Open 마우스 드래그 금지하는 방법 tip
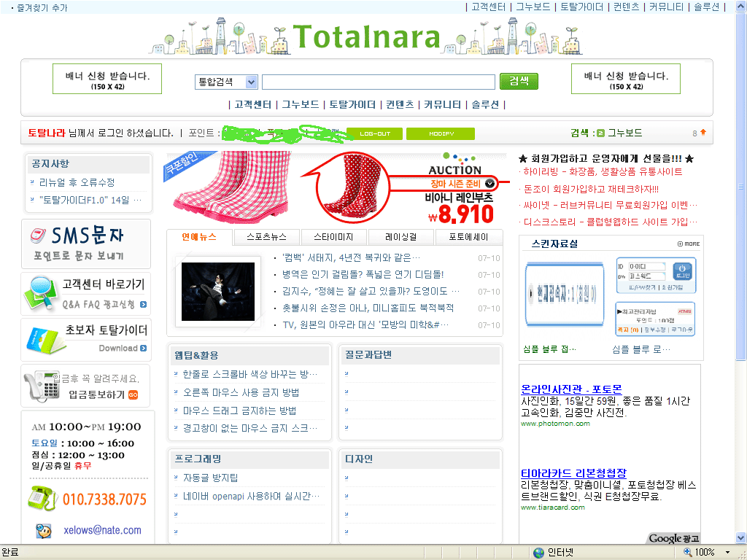Image resolution: width=747 pixels, height=560 pixels. pyautogui.click(x=239, y=411)
